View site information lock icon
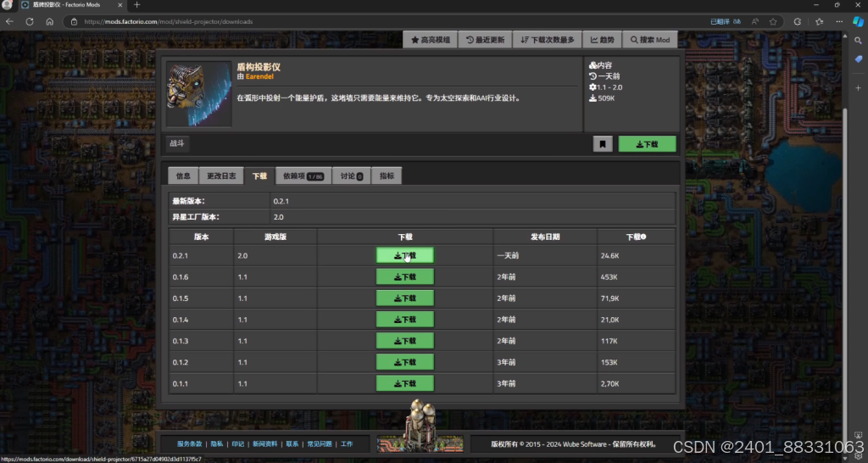Image resolution: width=868 pixels, height=463 pixels. point(75,21)
